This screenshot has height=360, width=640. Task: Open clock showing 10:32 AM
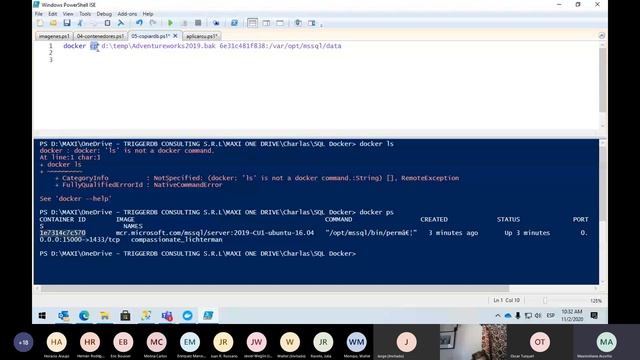pos(572,316)
